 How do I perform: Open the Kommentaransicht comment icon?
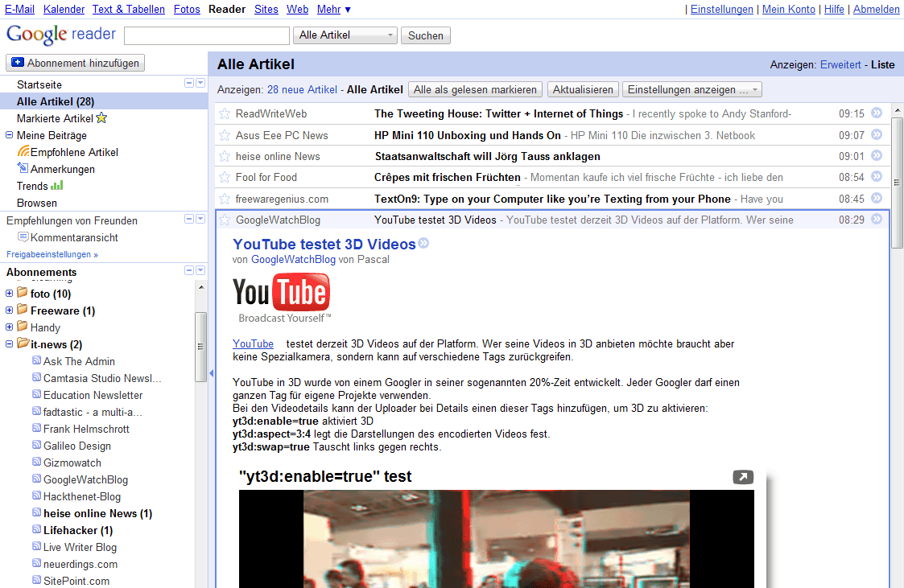coord(23,237)
